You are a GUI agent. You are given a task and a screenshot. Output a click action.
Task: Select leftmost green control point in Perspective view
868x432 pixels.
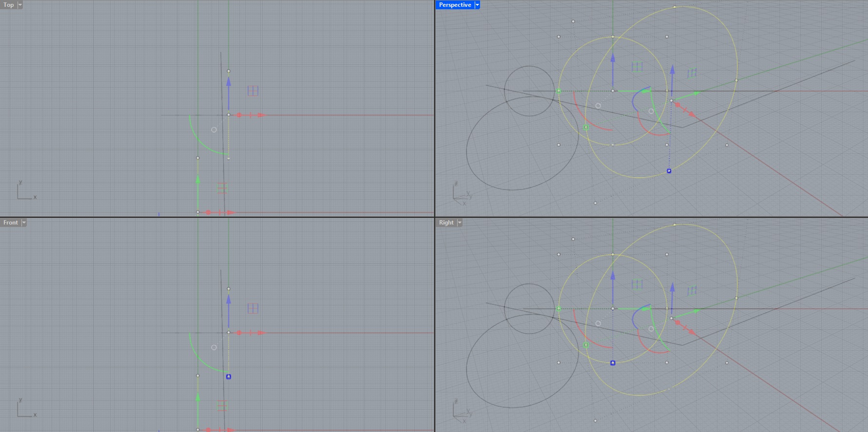pyautogui.click(x=559, y=91)
